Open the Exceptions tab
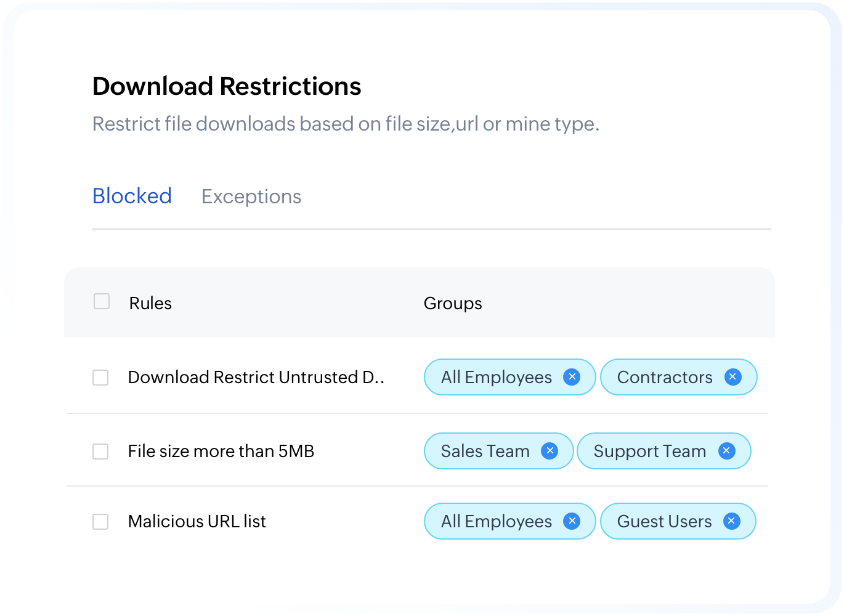 point(251,197)
